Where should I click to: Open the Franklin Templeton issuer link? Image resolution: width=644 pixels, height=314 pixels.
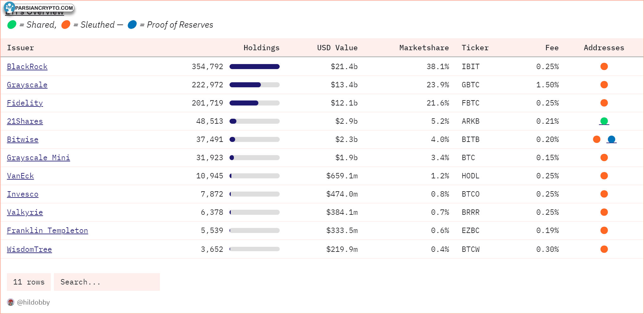pos(48,230)
